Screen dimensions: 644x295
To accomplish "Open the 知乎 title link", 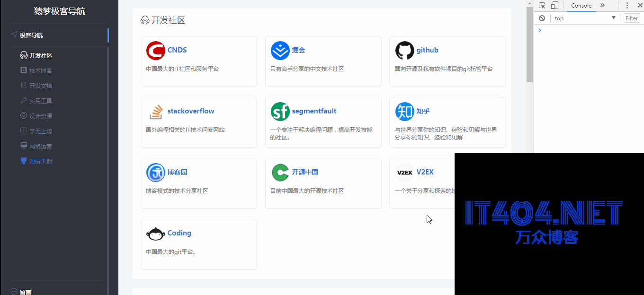I will 423,111.
